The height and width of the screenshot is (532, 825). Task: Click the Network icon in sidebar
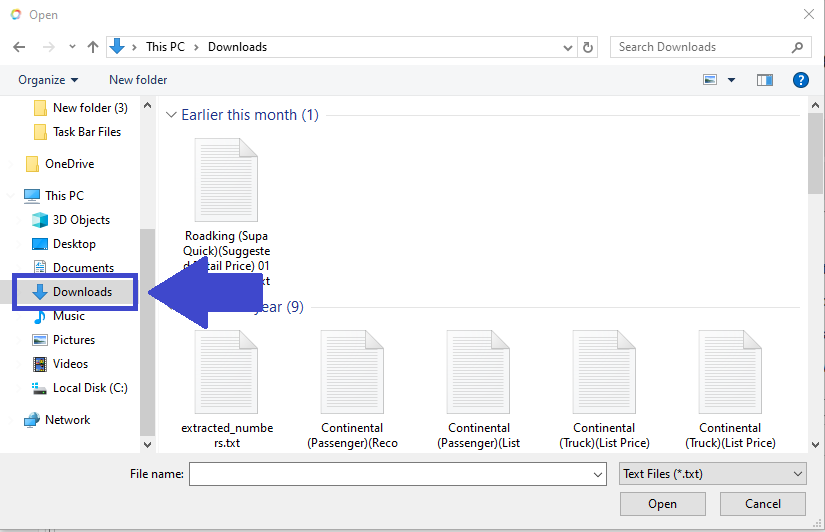click(x=32, y=420)
